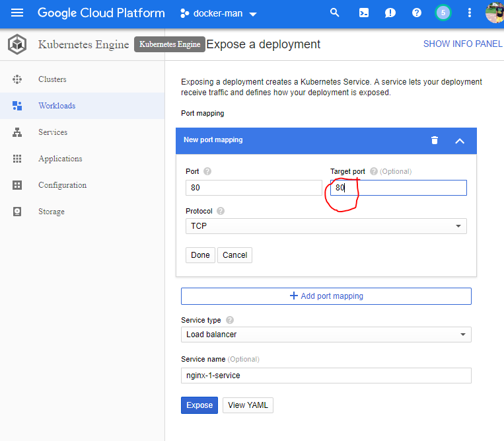Collapse the New port mapping panel
The width and height of the screenshot is (504, 441).
(460, 140)
